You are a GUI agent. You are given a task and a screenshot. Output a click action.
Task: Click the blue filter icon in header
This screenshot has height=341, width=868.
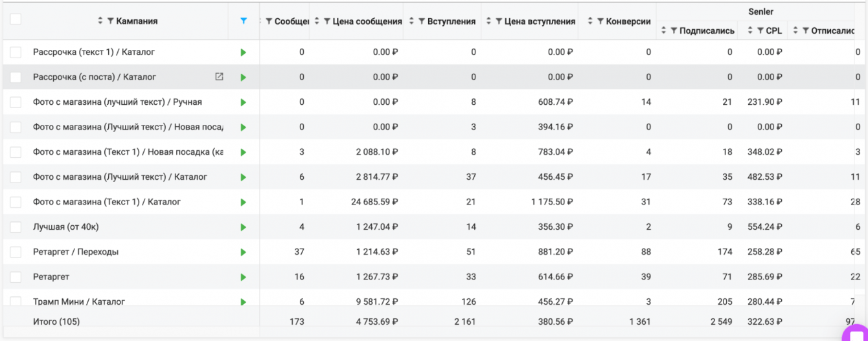pyautogui.click(x=243, y=21)
